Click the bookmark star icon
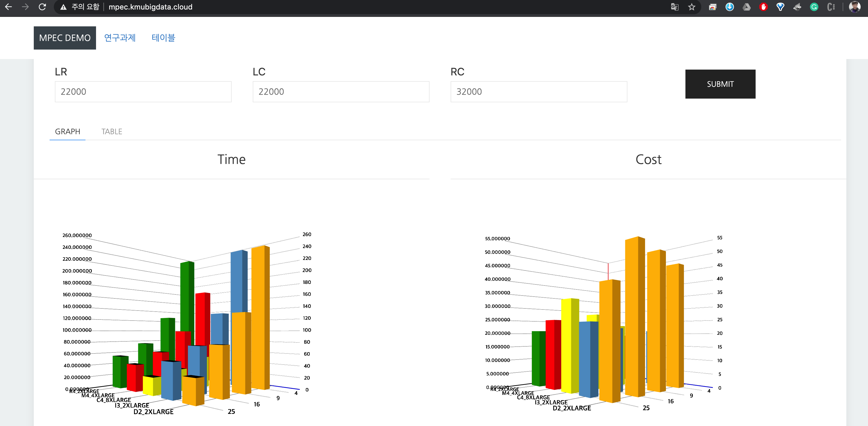 (692, 7)
